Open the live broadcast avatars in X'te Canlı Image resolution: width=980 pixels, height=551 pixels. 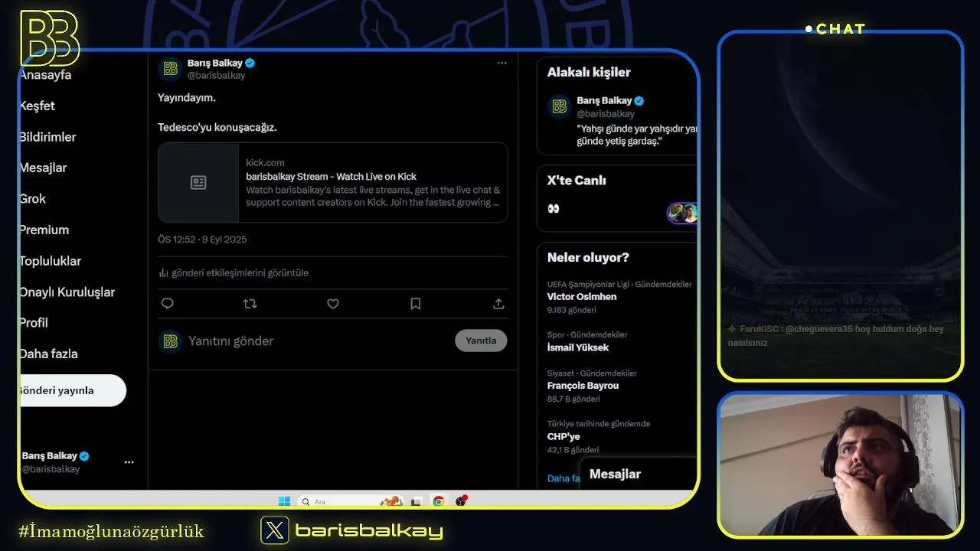pos(682,213)
